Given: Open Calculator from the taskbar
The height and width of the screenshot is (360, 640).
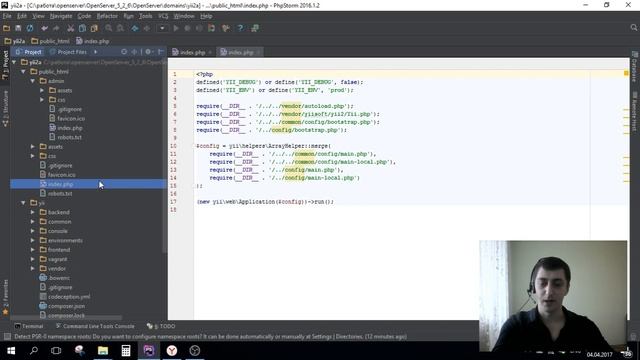Looking at the screenshot, I should click(x=126, y=351).
